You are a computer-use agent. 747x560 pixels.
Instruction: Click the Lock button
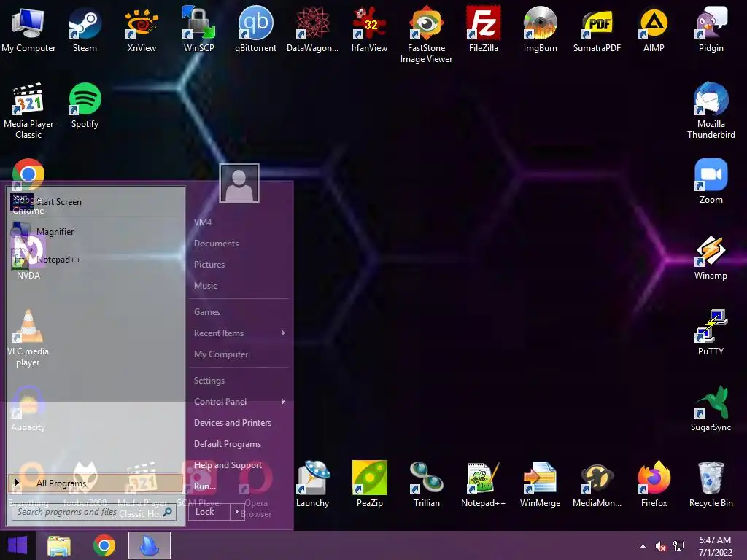click(x=209, y=512)
